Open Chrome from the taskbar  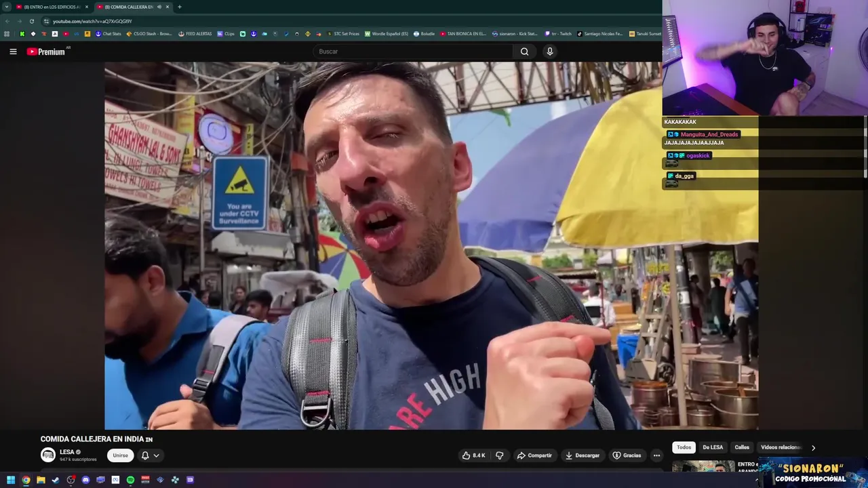(x=26, y=480)
